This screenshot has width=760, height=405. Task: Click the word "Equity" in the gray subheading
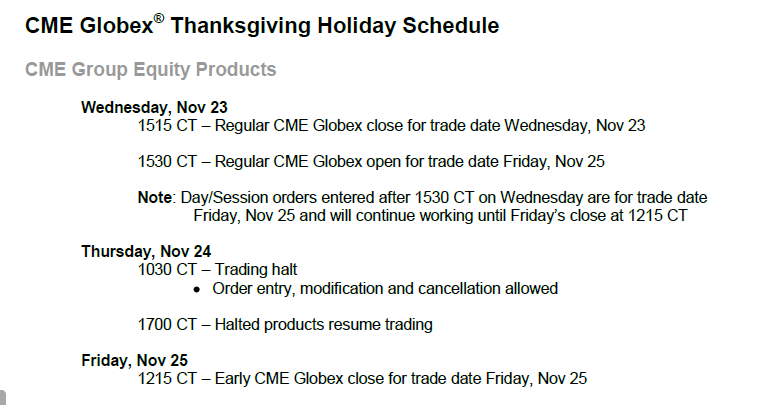[161, 71]
